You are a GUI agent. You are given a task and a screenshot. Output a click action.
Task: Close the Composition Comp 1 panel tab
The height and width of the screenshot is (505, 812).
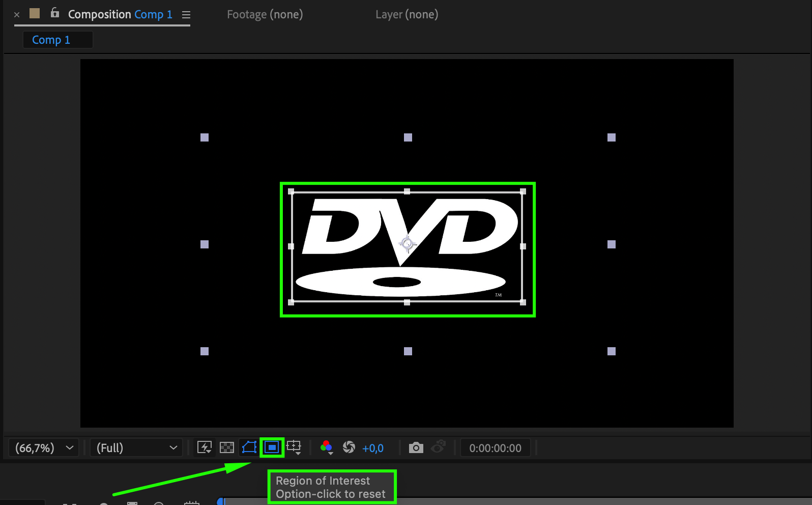pos(17,15)
